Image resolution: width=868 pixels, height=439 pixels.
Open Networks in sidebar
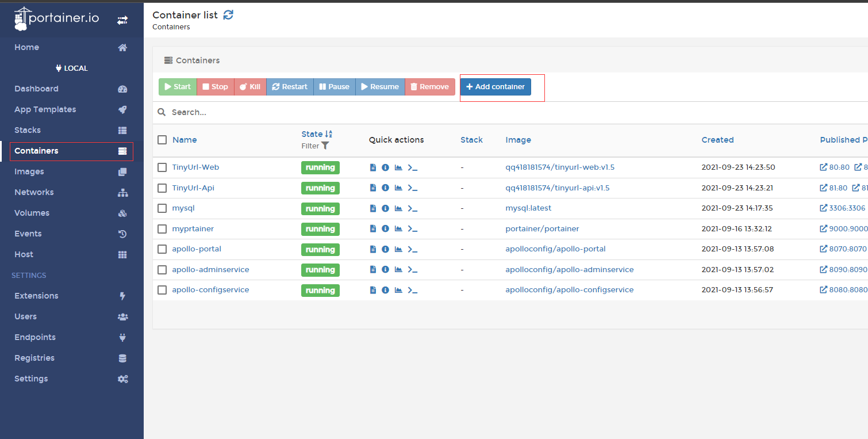pos(71,192)
